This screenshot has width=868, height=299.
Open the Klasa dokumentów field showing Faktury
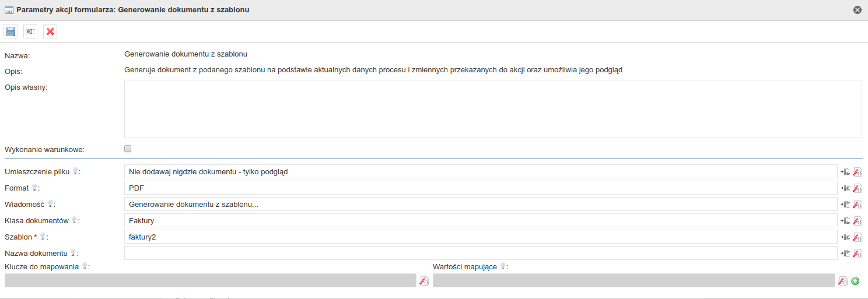coord(480,221)
